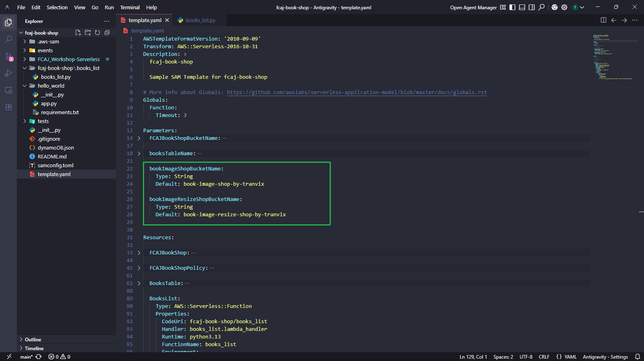Open the Run and Debug view
Viewport: 644px width, 361px height.
pos(8,73)
